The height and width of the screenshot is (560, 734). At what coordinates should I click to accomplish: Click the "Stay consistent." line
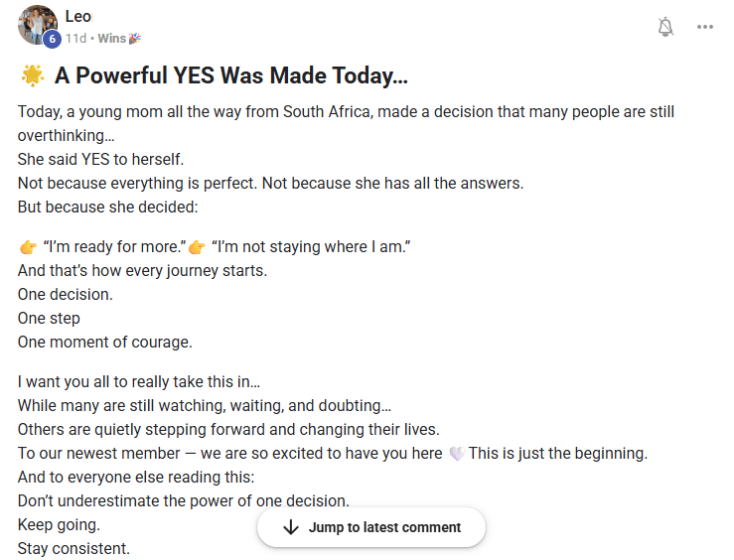[x=73, y=548]
